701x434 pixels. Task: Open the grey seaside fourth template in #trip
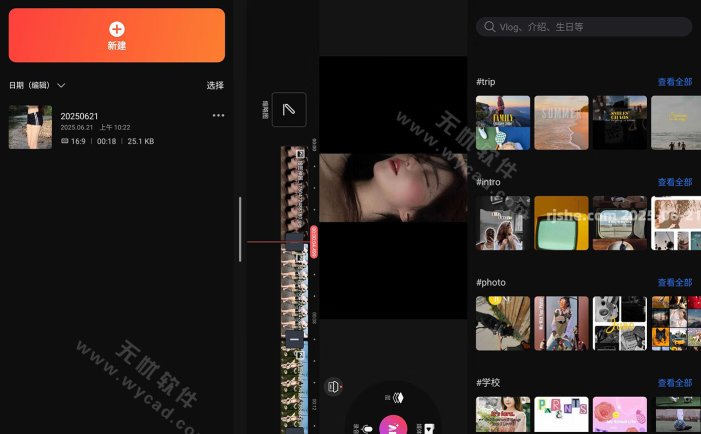676,123
